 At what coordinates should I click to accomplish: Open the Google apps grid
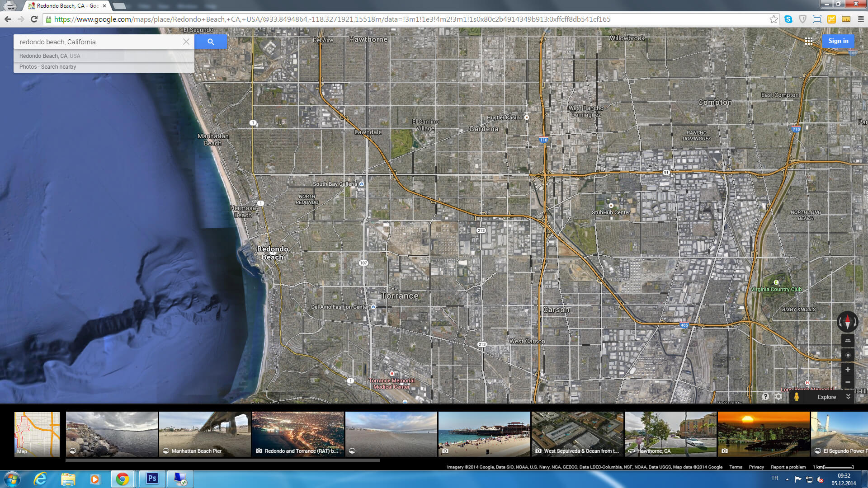pos(809,41)
